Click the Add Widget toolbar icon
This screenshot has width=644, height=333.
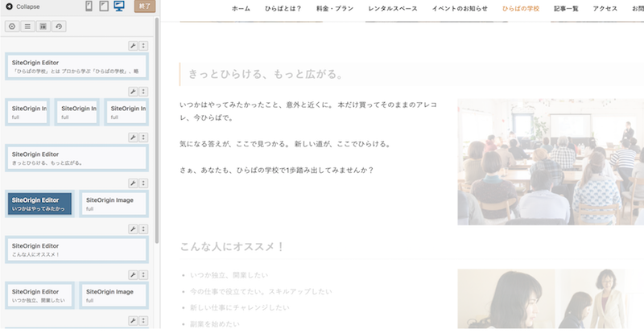click(x=12, y=27)
